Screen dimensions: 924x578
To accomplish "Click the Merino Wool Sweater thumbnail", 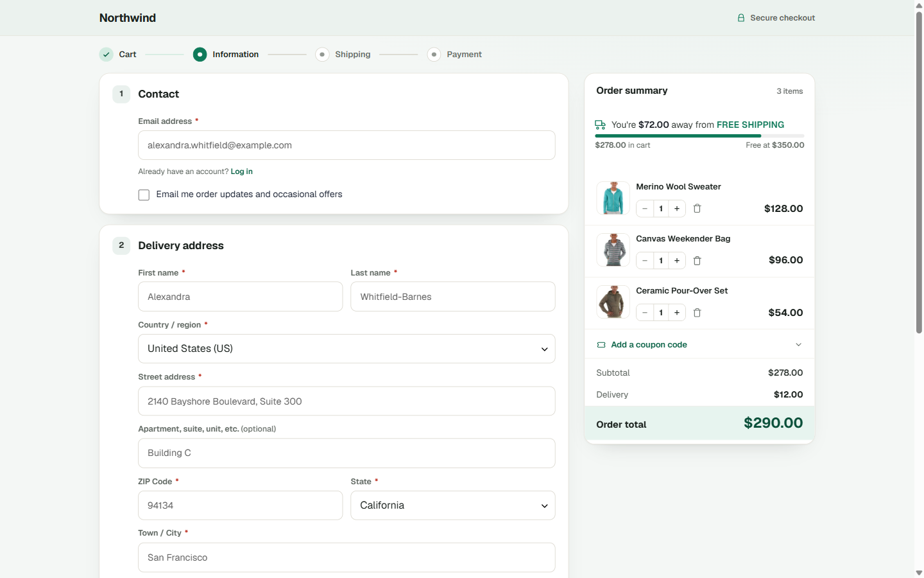I will pyautogui.click(x=613, y=198).
